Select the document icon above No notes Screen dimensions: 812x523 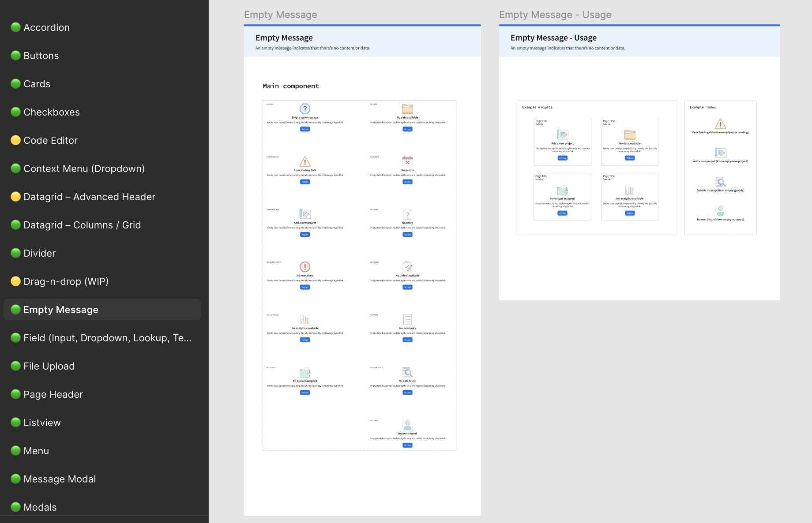[407, 214]
